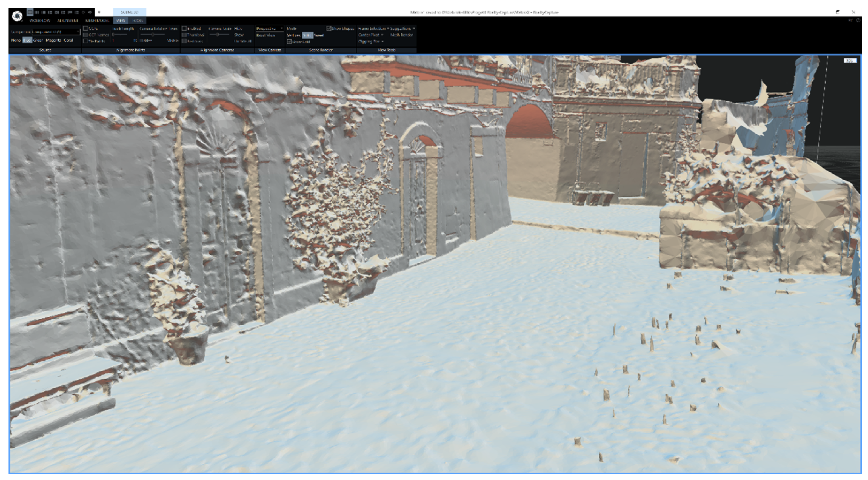This screenshot has height=480, width=868.
Task: Select the rightmost nine-cell layout icon
Action: pos(76,12)
